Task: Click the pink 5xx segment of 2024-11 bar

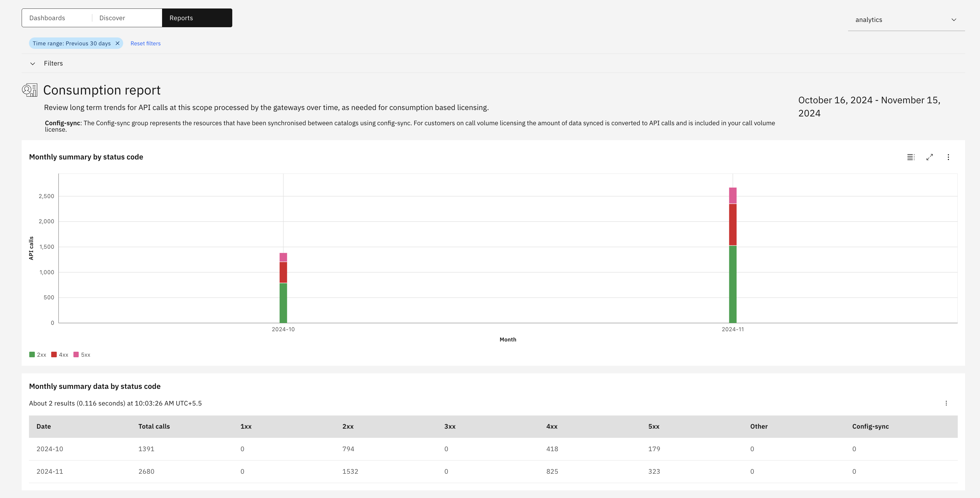Action: pyautogui.click(x=732, y=195)
